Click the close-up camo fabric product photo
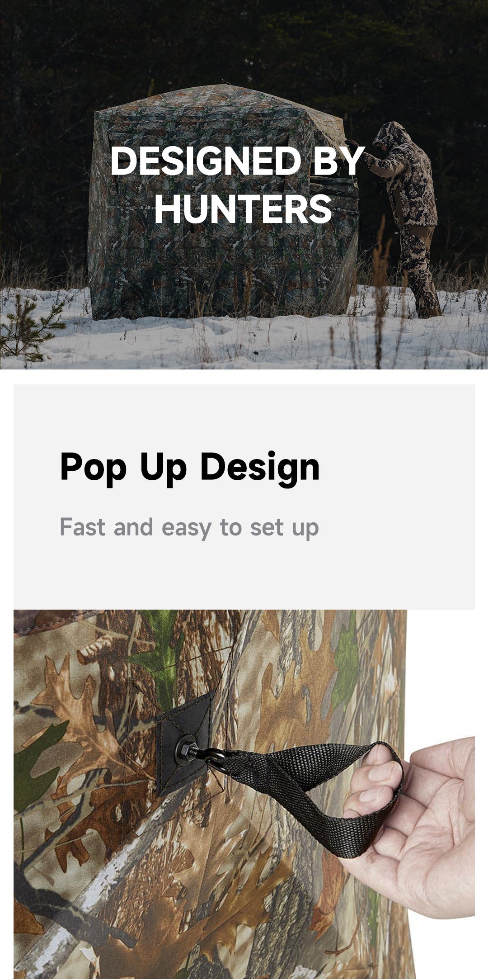 point(244,794)
